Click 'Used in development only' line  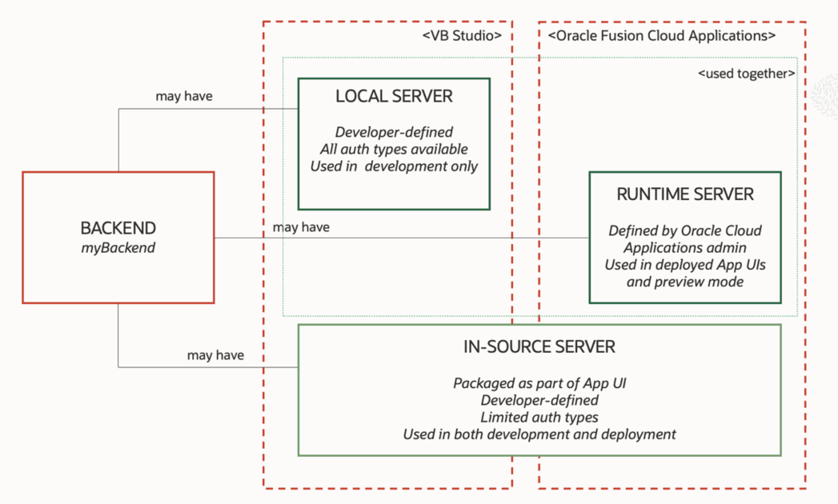click(394, 166)
